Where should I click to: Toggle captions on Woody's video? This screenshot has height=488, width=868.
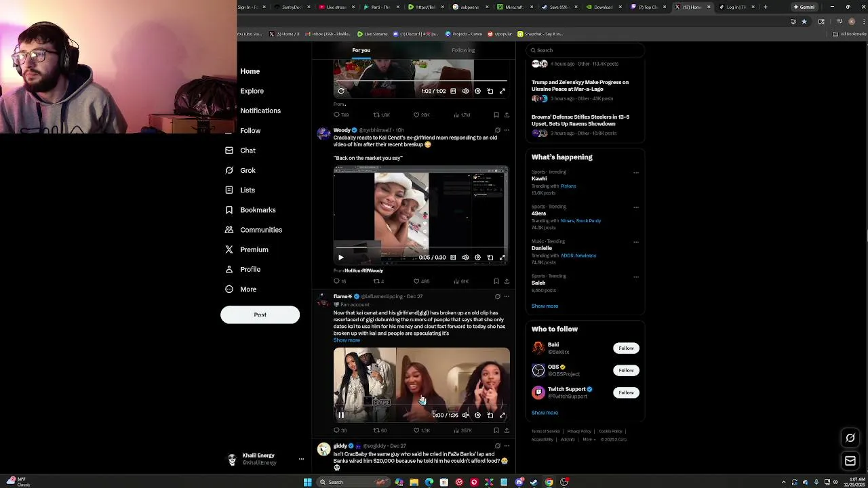[453, 258]
